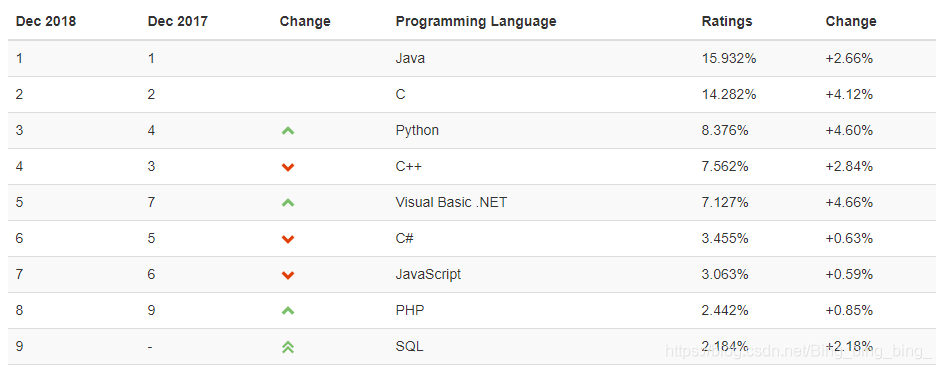Select the SQL language cell

[x=409, y=346]
